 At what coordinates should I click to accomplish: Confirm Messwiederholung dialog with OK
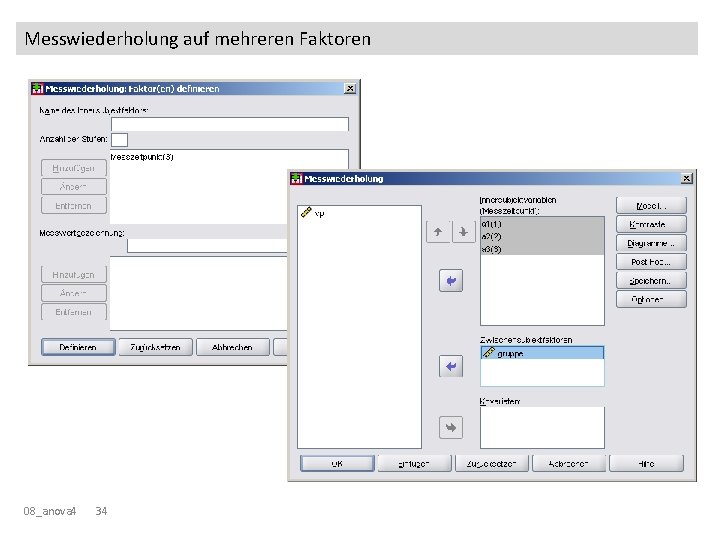pos(337,463)
